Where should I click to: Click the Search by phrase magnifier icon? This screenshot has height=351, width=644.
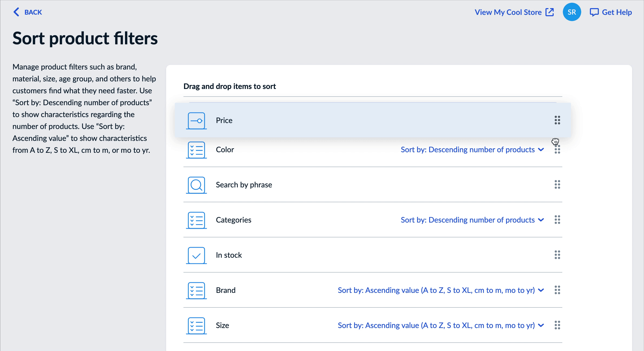click(x=197, y=185)
